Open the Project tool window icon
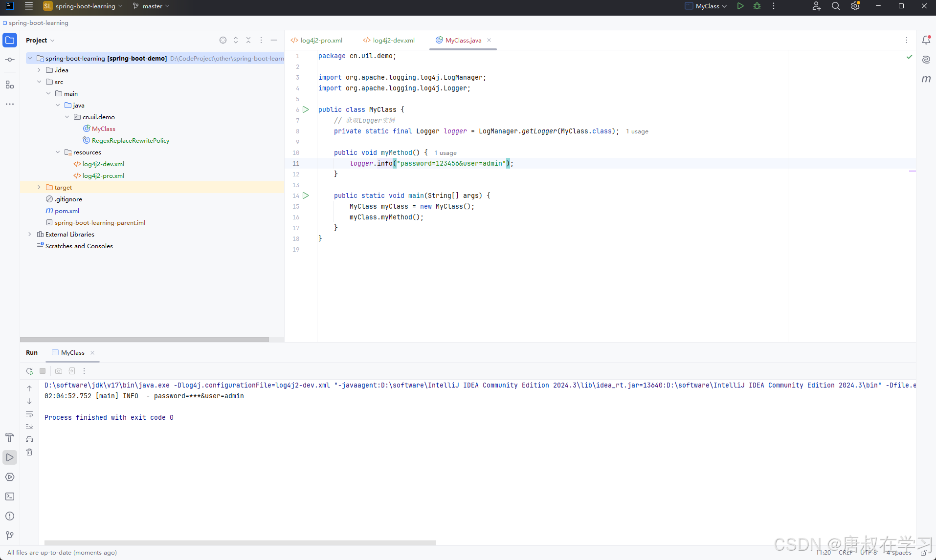This screenshot has width=936, height=560. click(10, 40)
